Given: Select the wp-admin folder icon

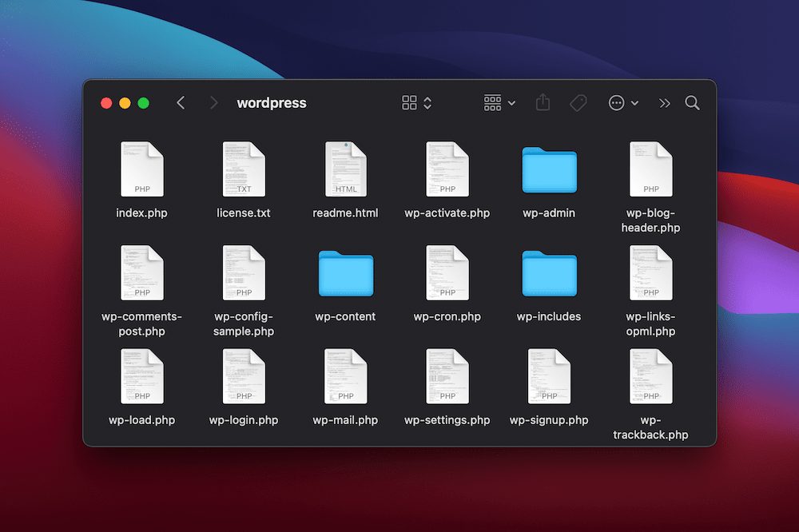Looking at the screenshot, I should pos(550,170).
